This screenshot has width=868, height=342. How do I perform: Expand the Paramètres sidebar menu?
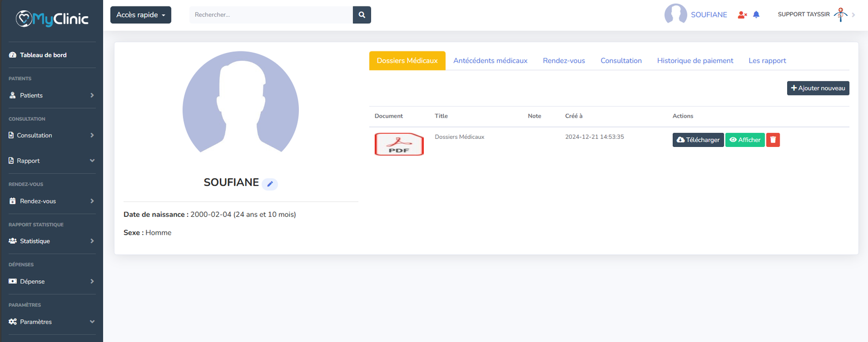click(52, 322)
